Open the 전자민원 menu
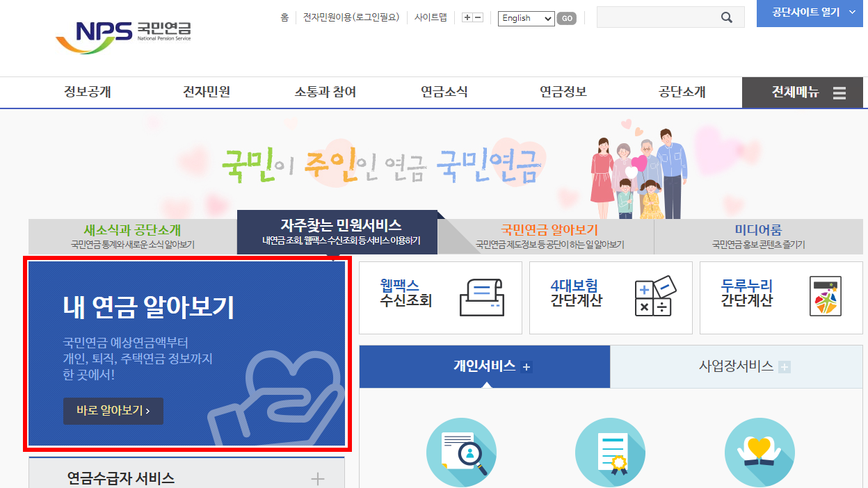The height and width of the screenshot is (488, 868). [x=207, y=92]
